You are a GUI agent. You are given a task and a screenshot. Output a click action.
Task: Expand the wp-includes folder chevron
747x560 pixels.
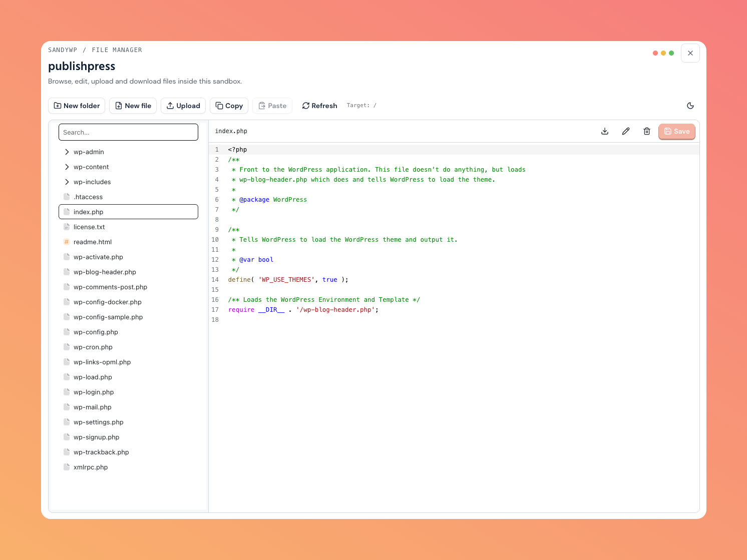point(67,182)
